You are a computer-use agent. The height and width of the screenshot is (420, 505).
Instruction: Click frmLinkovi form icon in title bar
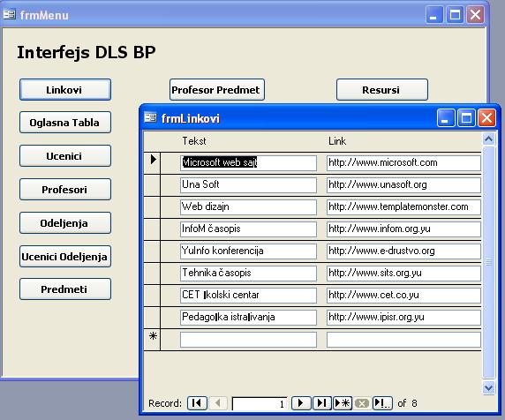click(150, 117)
